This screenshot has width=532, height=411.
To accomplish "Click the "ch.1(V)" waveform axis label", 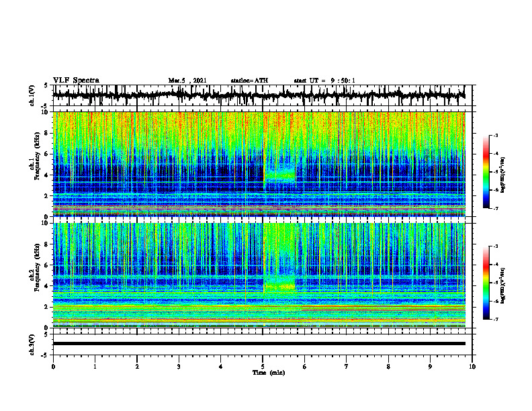I will pyautogui.click(x=32, y=95).
